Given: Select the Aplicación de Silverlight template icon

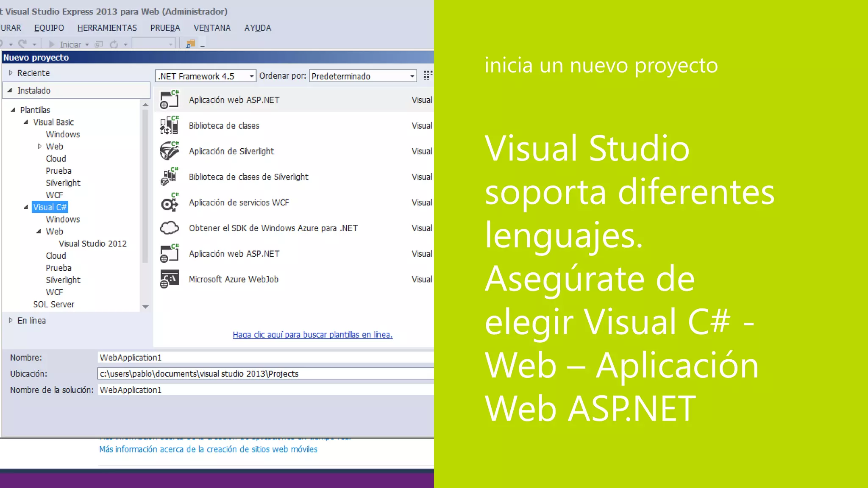Looking at the screenshot, I should point(170,151).
